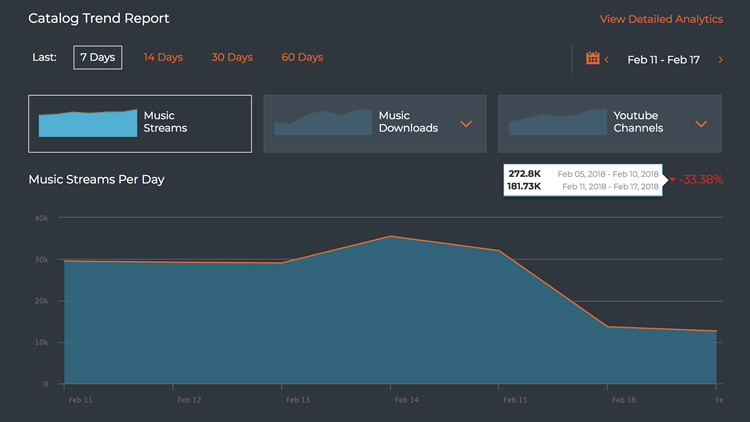This screenshot has width=750, height=422.
Task: Advance to next date range arrow
Action: (x=720, y=60)
